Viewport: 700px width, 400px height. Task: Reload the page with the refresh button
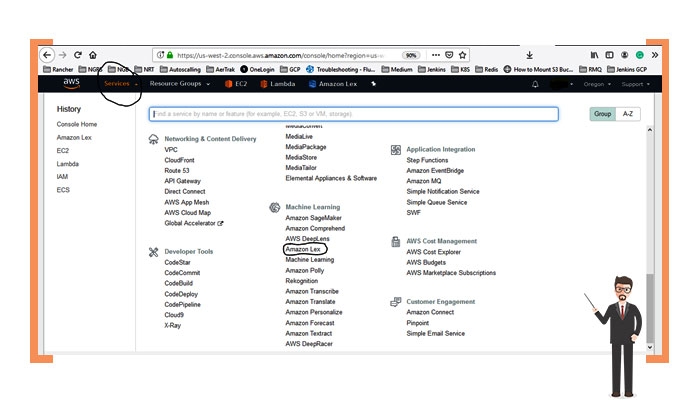[77, 55]
